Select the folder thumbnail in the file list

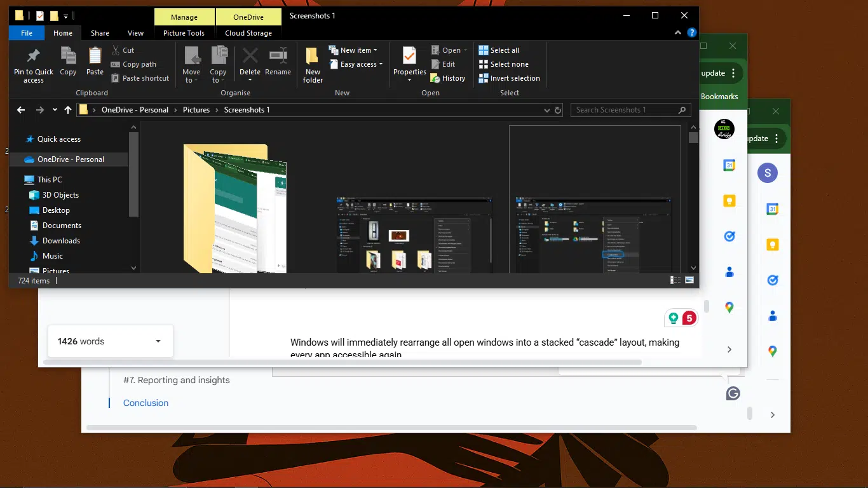234,209
